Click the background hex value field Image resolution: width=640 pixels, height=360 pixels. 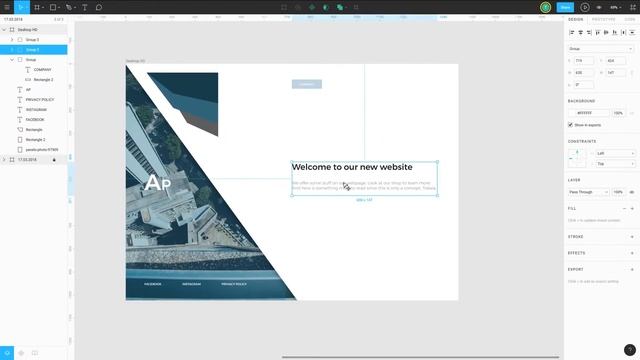click(x=591, y=113)
